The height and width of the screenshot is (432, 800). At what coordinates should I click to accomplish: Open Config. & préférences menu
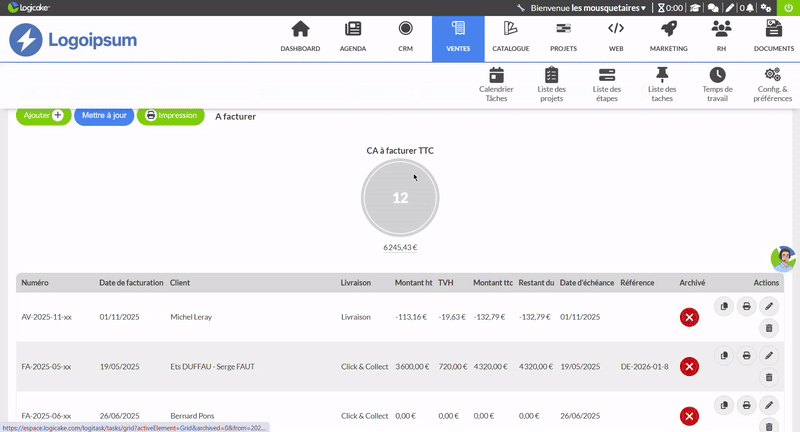point(772,84)
